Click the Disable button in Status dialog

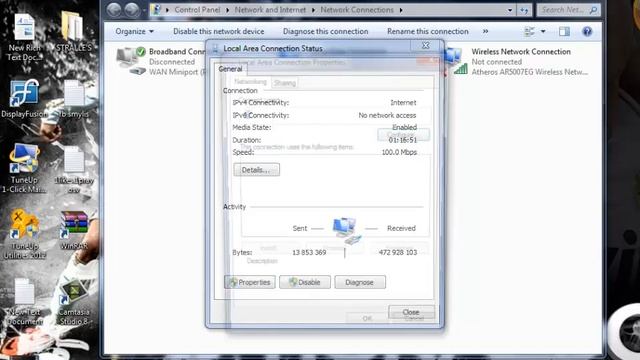pos(305,282)
